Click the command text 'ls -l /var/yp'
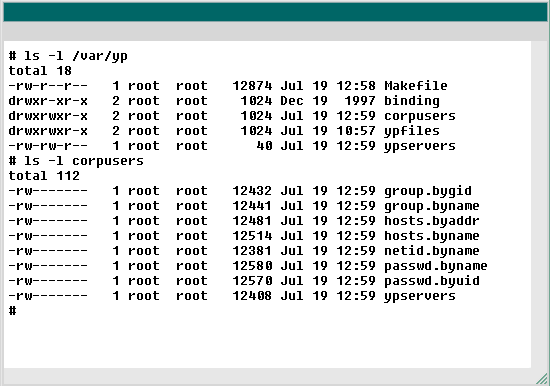Image resolution: width=550 pixels, height=386 pixels. (75, 56)
